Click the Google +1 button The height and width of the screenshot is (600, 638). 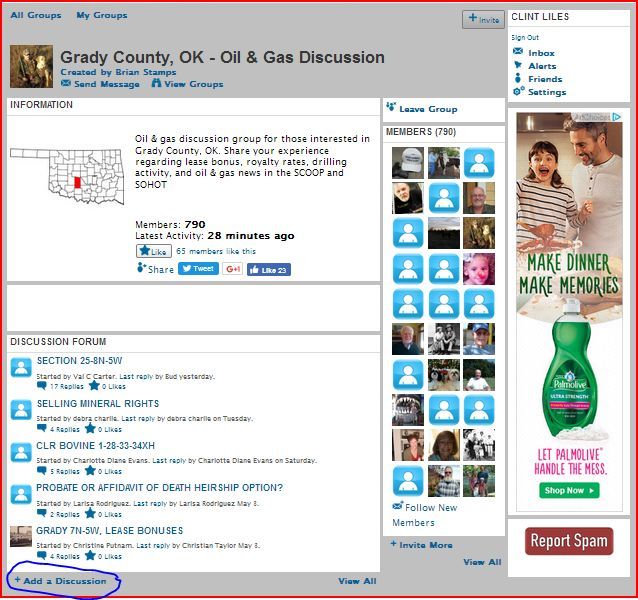(232, 269)
